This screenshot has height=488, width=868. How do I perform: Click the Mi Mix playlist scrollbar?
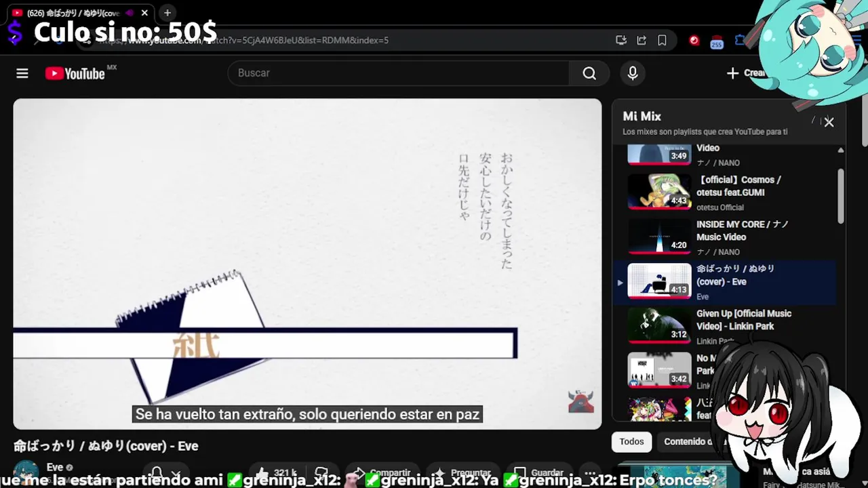[841, 197]
